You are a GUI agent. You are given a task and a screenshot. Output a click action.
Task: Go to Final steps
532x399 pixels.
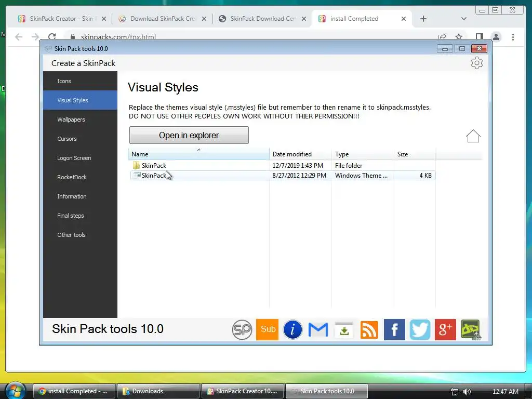[80, 216]
